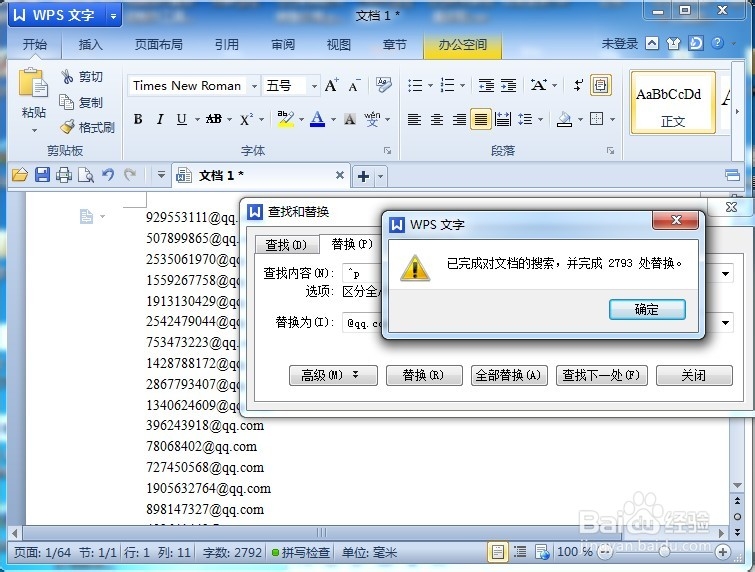The image size is (755, 572).
Task: Center align text
Action: 437,119
